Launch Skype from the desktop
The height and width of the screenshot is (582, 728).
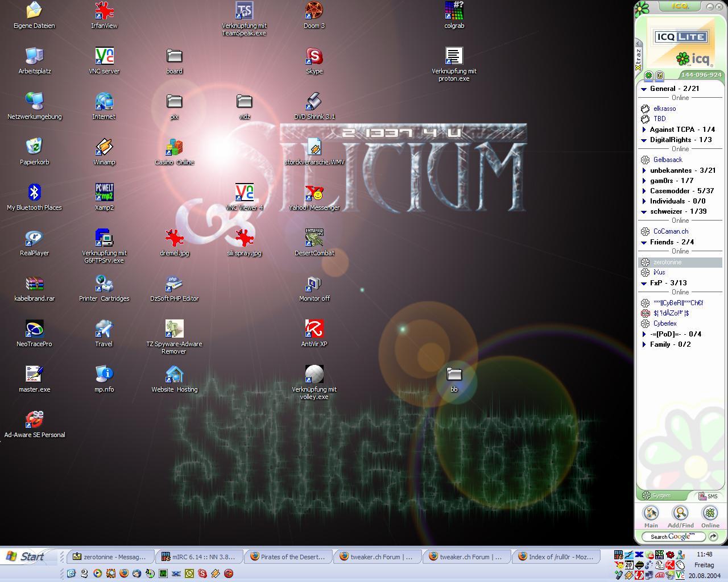[314, 57]
